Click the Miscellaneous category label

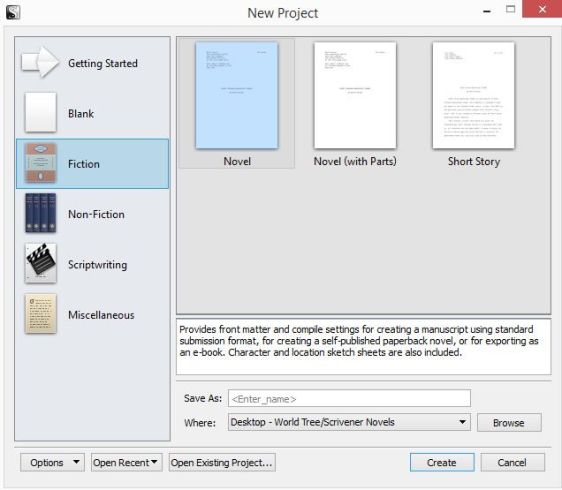pyautogui.click(x=101, y=315)
